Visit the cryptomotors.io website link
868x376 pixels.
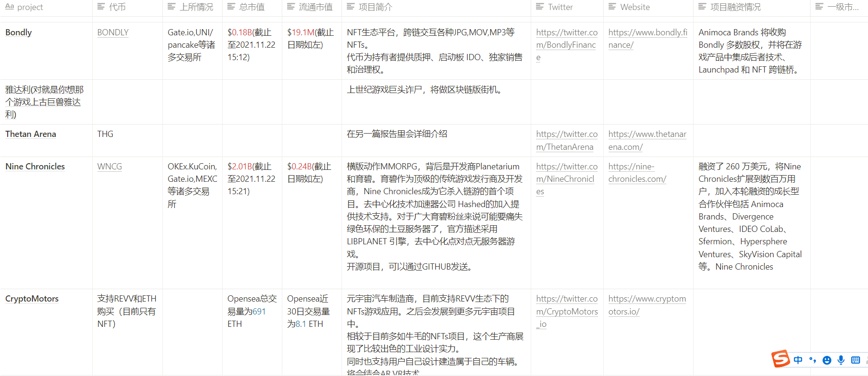point(647,305)
